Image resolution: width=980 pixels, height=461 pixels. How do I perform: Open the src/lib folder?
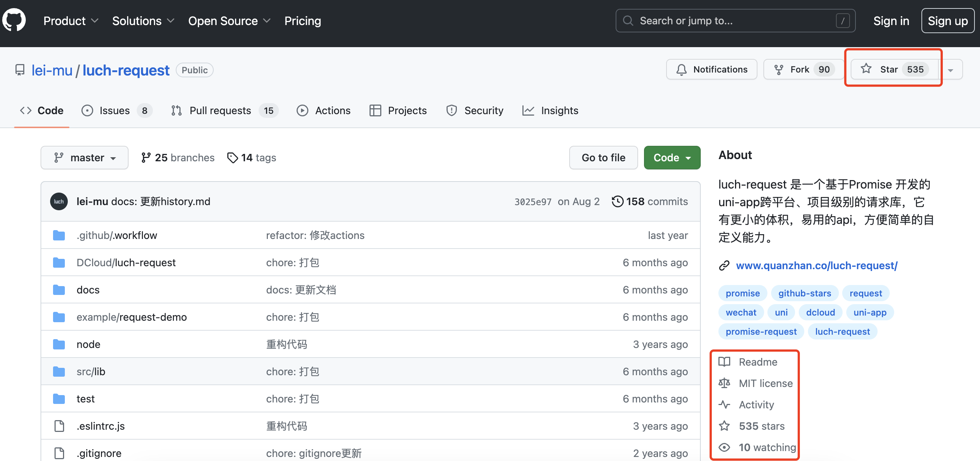pos(91,372)
